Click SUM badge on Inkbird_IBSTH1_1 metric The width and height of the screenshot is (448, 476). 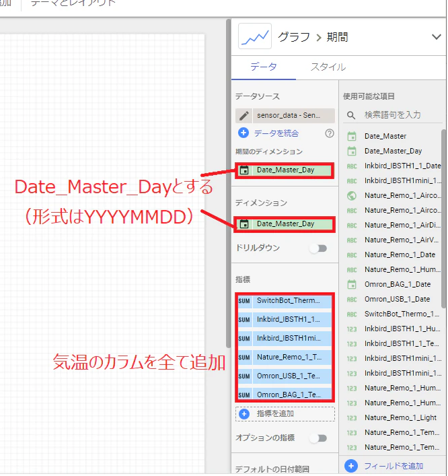(x=244, y=320)
